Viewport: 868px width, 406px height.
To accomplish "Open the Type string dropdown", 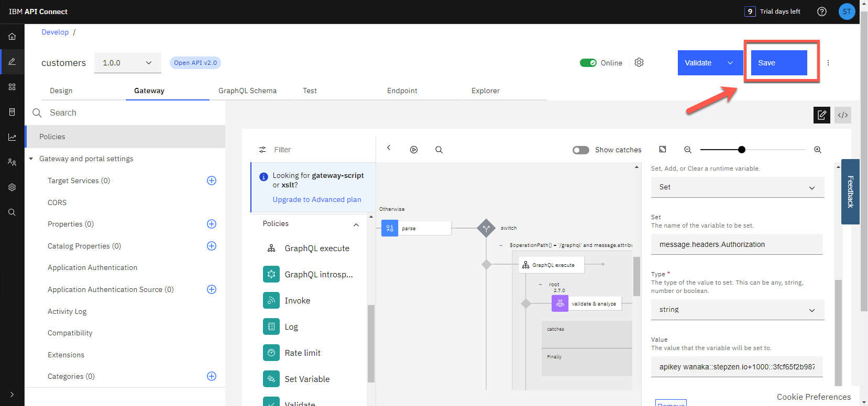I will [737, 310].
